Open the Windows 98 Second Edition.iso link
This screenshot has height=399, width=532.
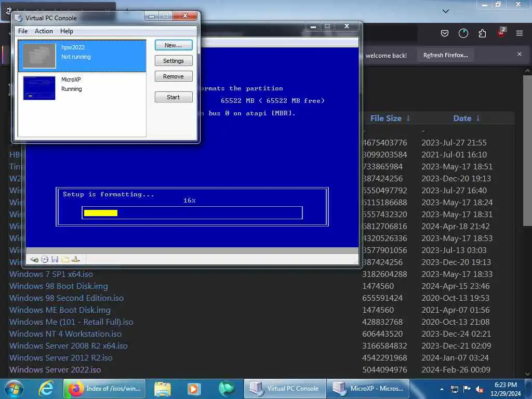coord(66,298)
